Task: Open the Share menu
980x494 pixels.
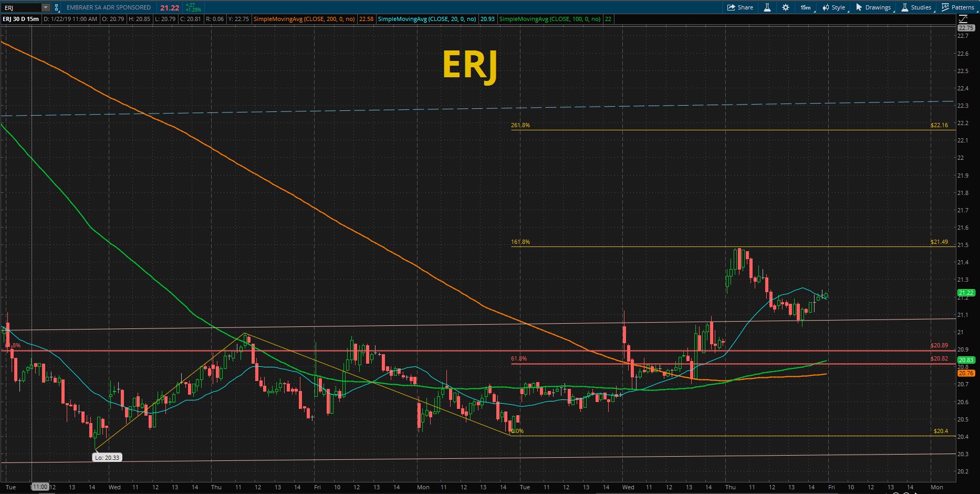Action: click(740, 7)
